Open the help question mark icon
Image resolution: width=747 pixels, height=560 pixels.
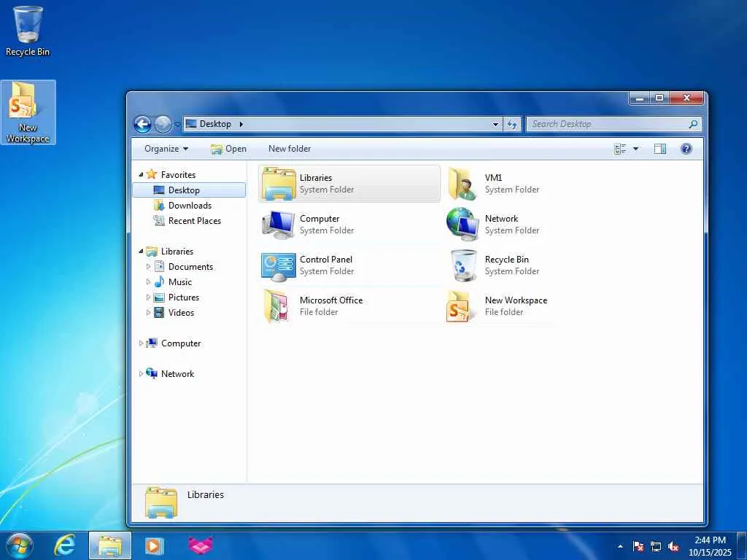(686, 149)
